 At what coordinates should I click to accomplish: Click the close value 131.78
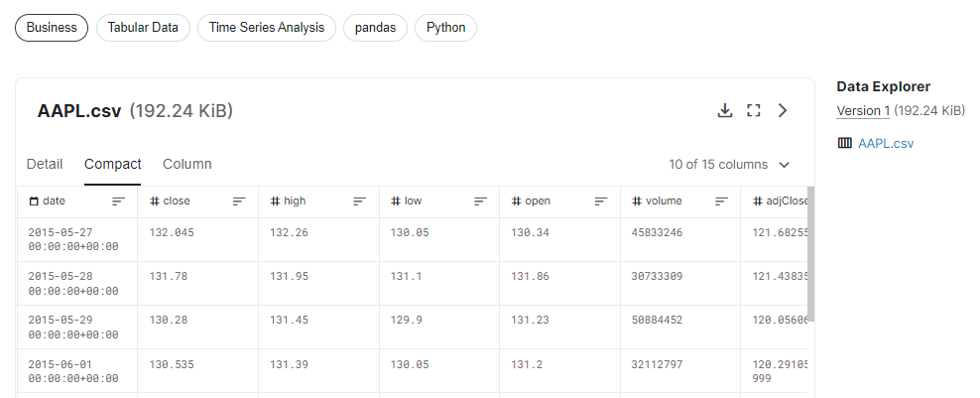tap(168, 277)
